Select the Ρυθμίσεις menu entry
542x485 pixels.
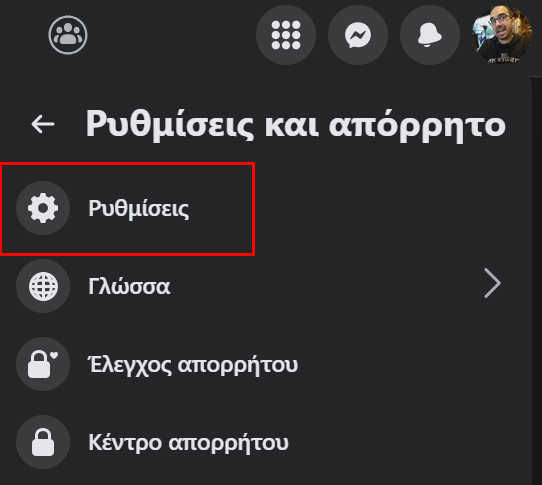coord(127,209)
